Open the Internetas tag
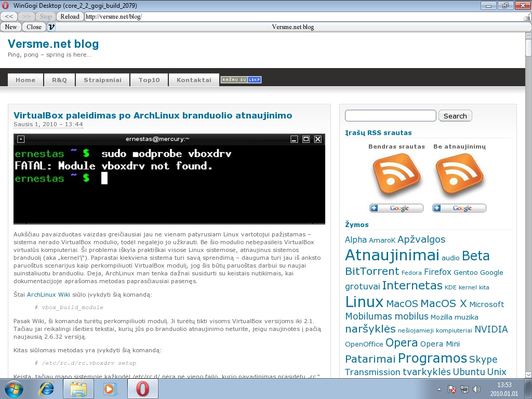Image resolution: width=532 pixels, height=399 pixels. pos(412,285)
